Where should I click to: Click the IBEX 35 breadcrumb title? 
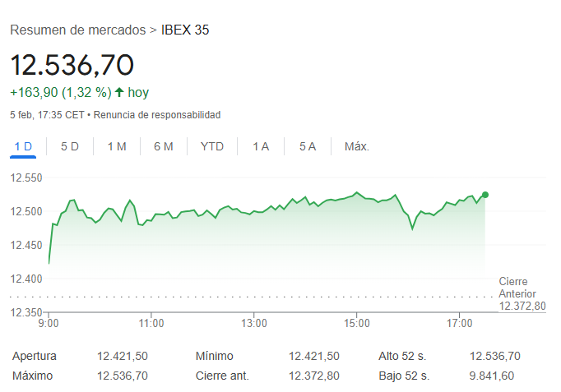pos(185,30)
